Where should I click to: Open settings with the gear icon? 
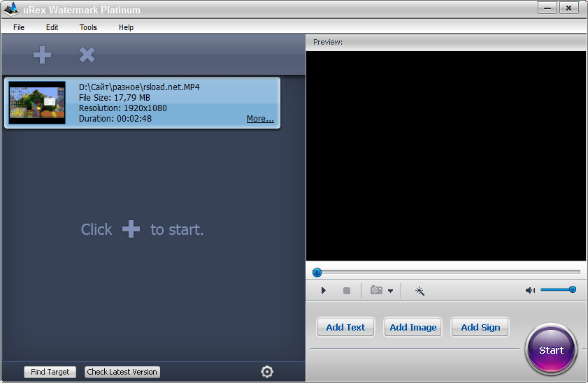click(267, 372)
